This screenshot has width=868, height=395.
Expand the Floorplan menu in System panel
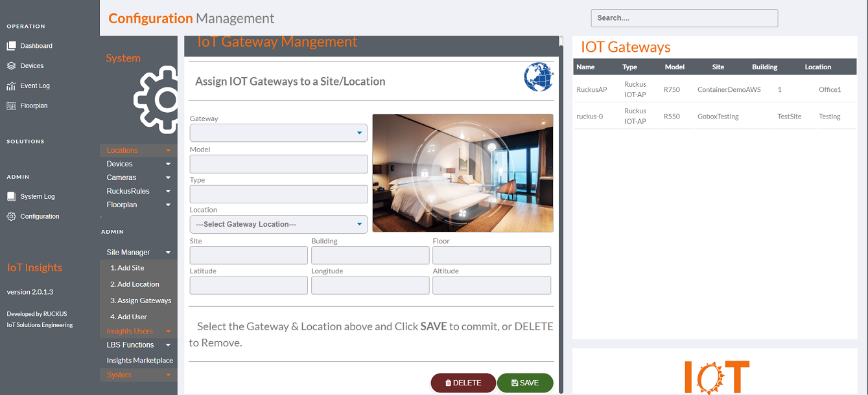point(139,205)
